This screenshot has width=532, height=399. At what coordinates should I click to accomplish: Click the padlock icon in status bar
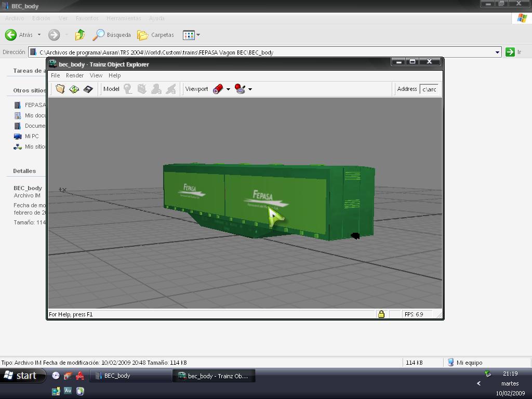pos(381,314)
